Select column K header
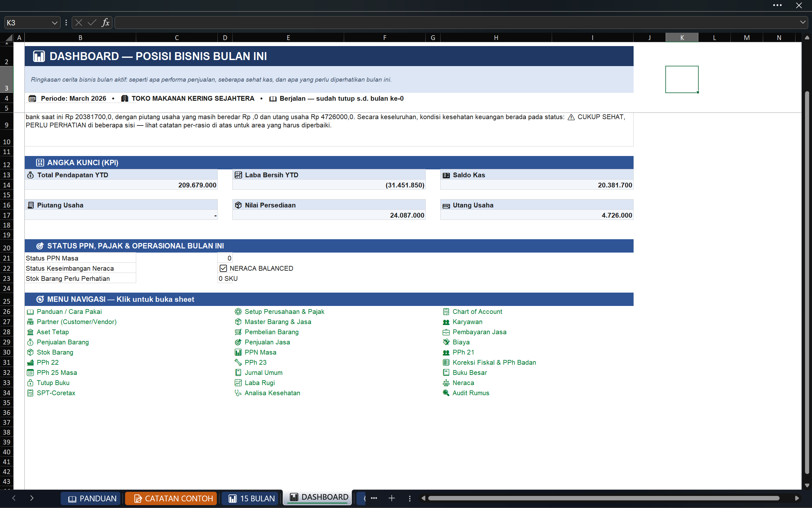The width and height of the screenshot is (812, 508). coord(682,37)
